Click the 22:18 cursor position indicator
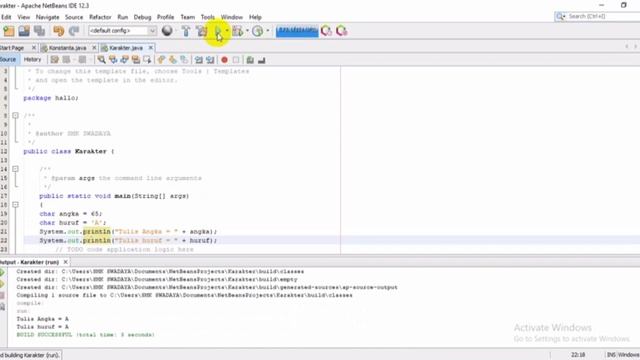The image size is (640, 360). [578, 355]
